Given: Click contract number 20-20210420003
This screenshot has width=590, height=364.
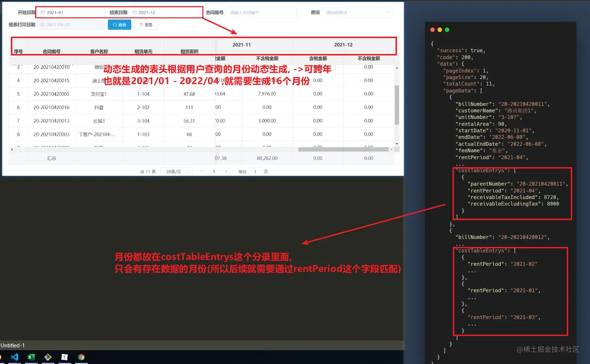Looking at the screenshot, I should click(52, 134).
